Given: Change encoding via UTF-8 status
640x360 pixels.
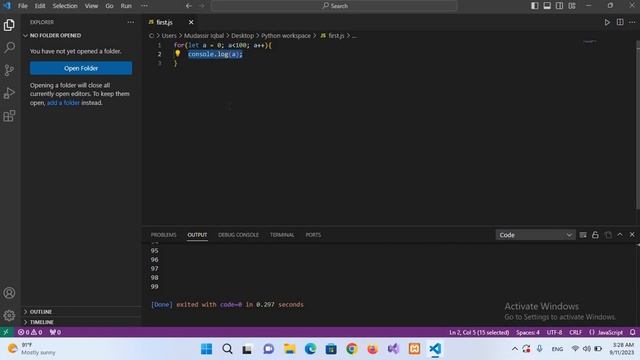Looking at the screenshot, I should pyautogui.click(x=554, y=332).
